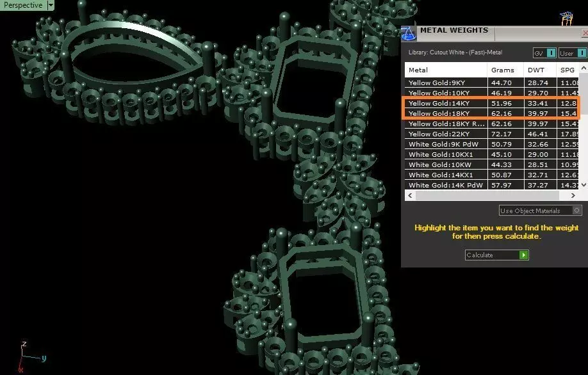Sort by the SPG column header
The width and height of the screenshot is (588, 375).
pyautogui.click(x=568, y=70)
